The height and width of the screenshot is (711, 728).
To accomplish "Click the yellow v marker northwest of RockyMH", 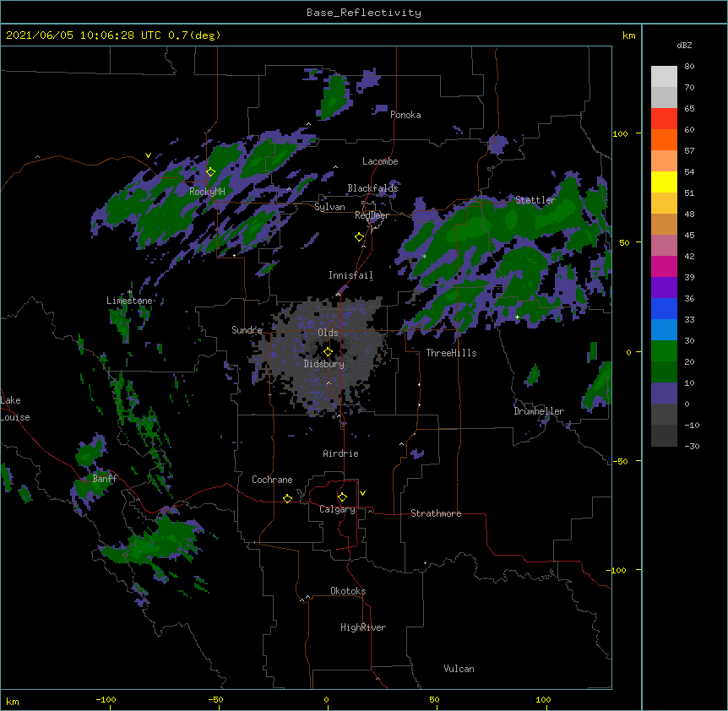I will pos(148,155).
